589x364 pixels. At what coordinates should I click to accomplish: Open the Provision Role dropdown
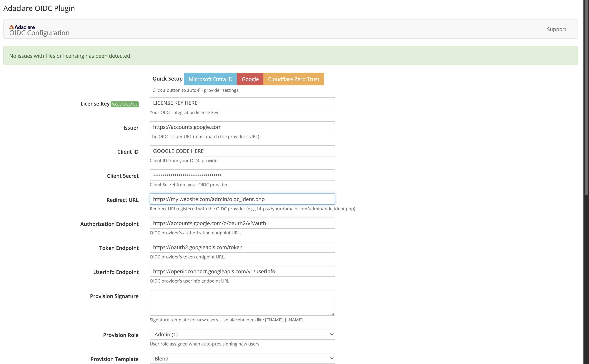pyautogui.click(x=242, y=334)
